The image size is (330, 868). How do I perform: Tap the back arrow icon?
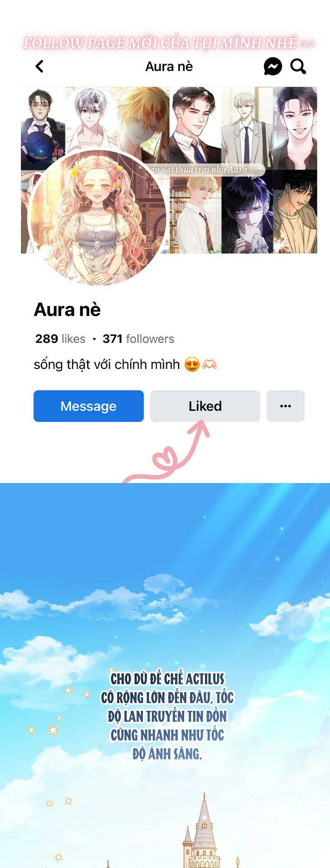pos(39,66)
